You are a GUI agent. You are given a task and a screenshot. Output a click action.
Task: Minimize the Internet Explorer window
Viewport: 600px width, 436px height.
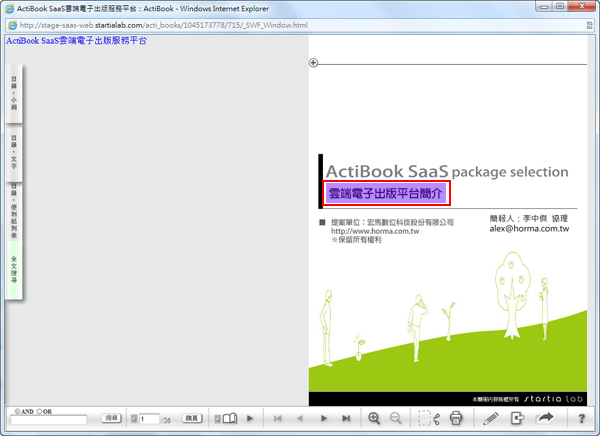(x=544, y=6)
